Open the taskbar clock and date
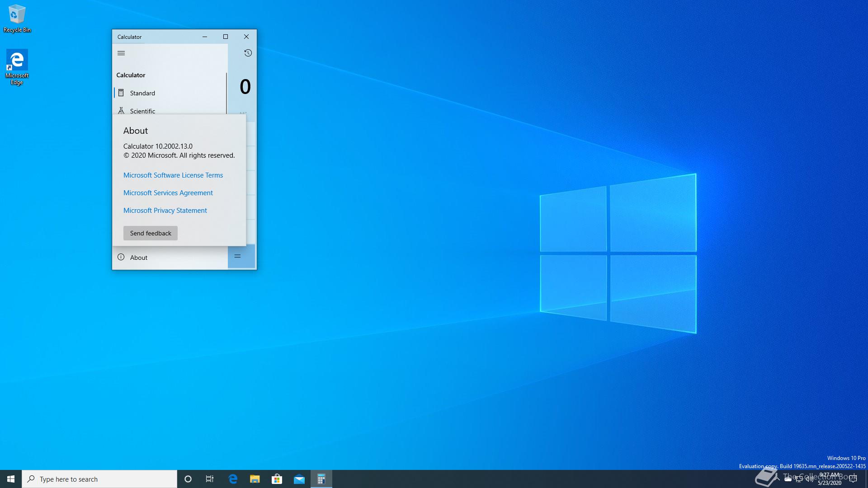Screen dimensions: 868x488 point(830,479)
